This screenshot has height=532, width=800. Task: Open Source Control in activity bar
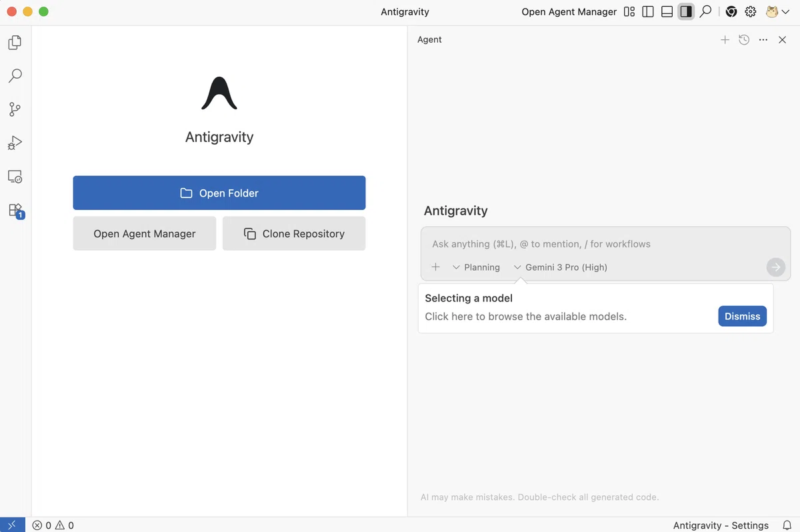pyautogui.click(x=15, y=109)
